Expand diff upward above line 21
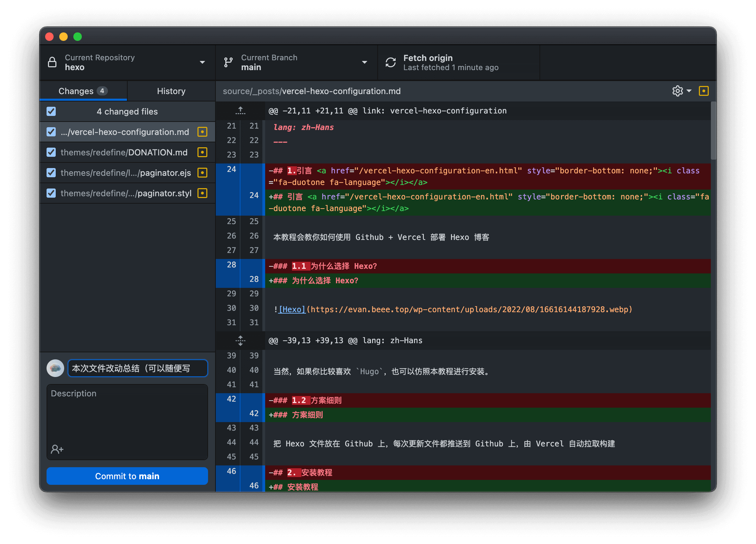The image size is (756, 544). [x=240, y=111]
